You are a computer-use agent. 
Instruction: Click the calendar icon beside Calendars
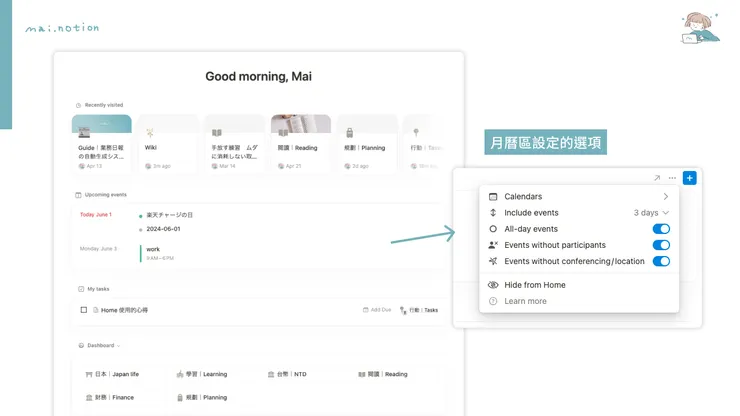(x=493, y=196)
